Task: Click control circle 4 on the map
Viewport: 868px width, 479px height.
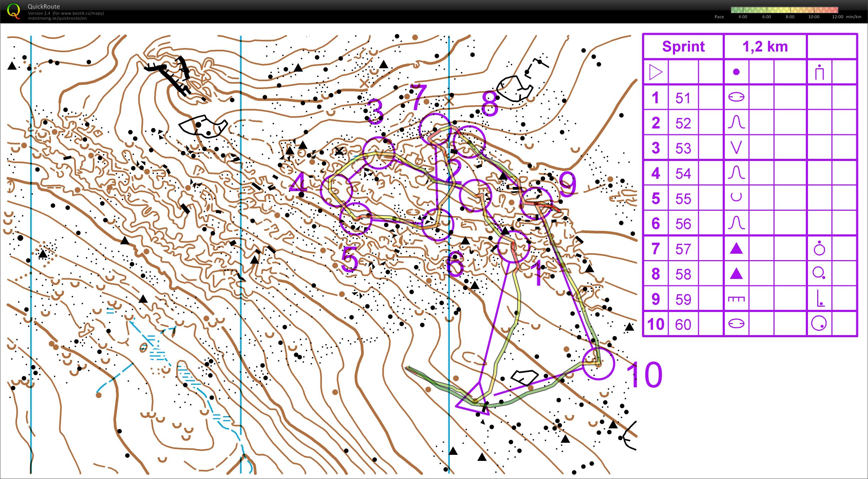Action: [336, 190]
